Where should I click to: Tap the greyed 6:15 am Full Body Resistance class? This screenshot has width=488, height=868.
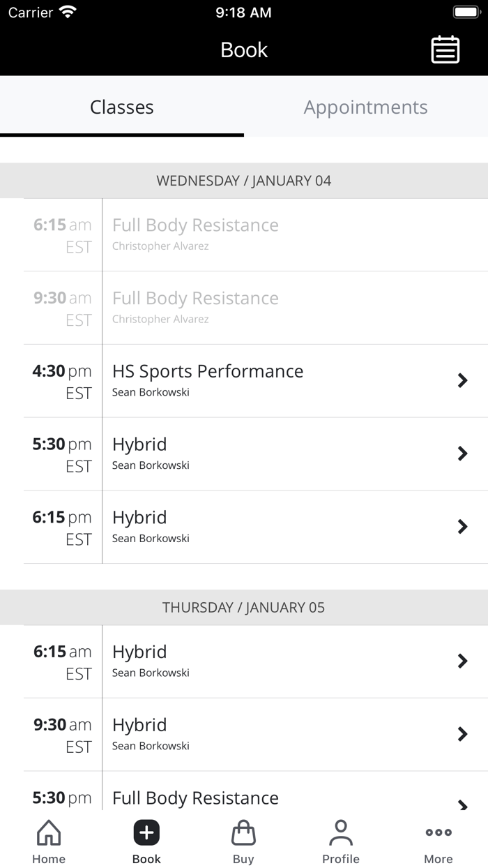pos(244,235)
